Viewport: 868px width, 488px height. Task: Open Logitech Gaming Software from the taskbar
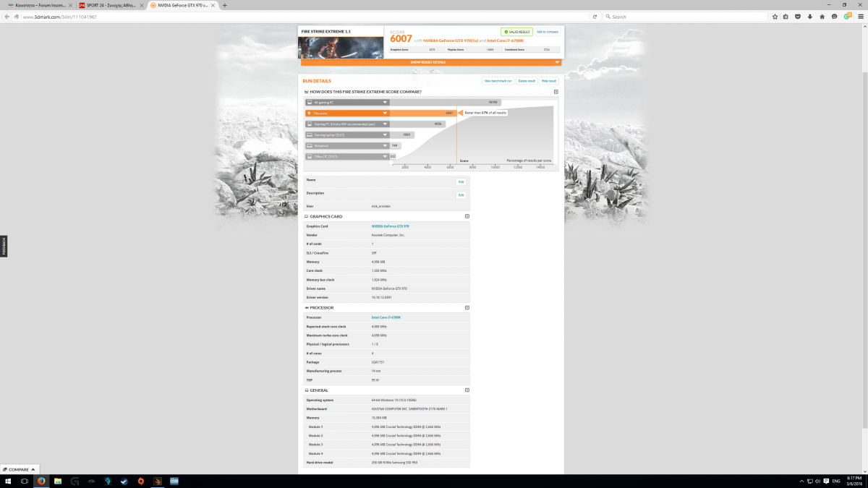point(75,481)
